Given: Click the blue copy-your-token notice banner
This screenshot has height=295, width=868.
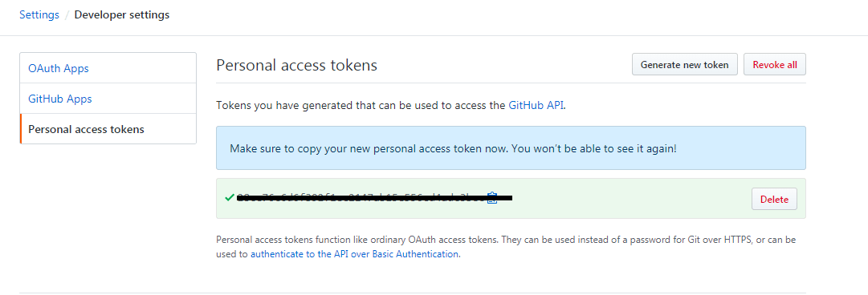Looking at the screenshot, I should tap(511, 148).
